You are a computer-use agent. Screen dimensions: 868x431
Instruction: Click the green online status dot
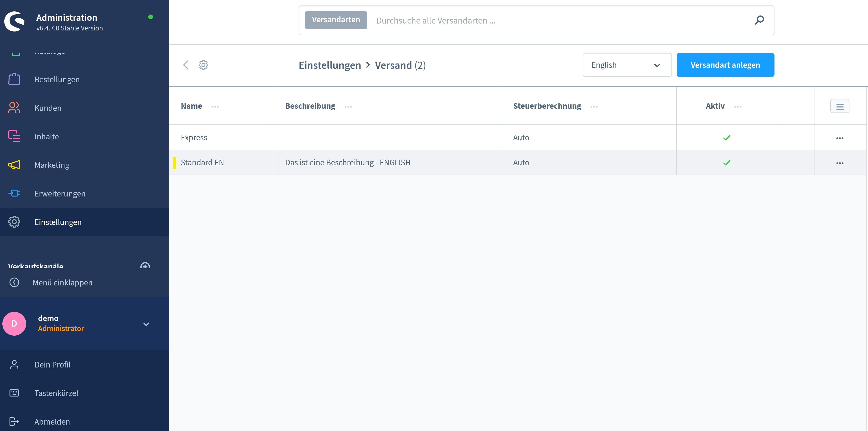151,17
